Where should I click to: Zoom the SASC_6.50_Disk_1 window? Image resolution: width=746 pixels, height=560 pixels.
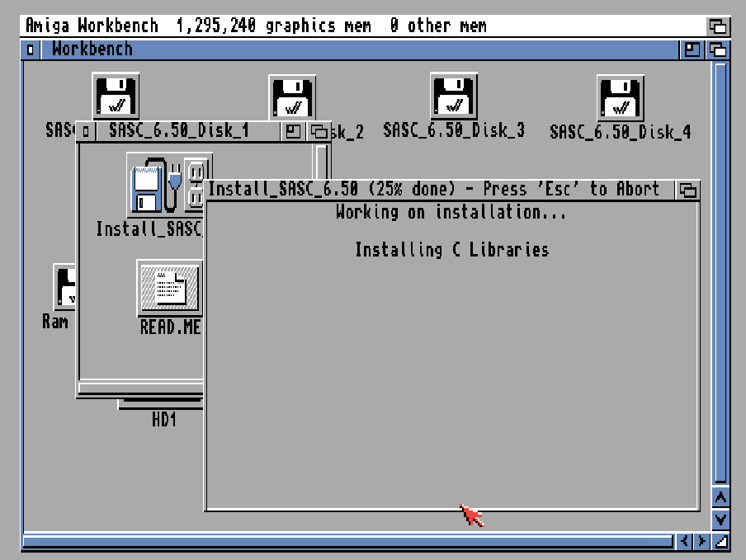[x=293, y=132]
